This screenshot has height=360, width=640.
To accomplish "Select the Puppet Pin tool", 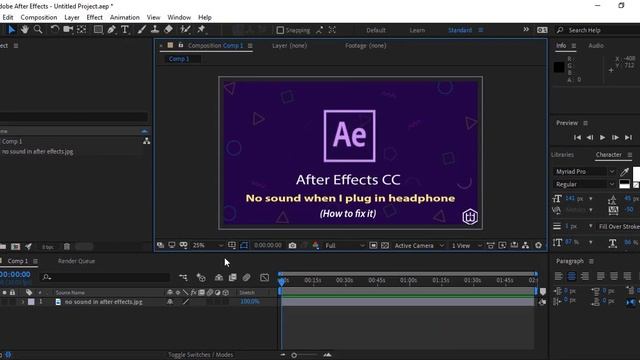I will click(201, 29).
